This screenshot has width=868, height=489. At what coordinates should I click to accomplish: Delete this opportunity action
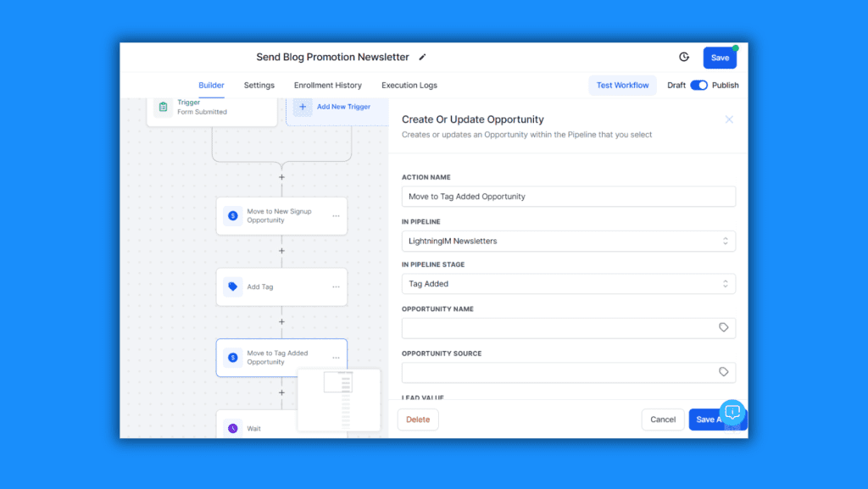(x=418, y=419)
